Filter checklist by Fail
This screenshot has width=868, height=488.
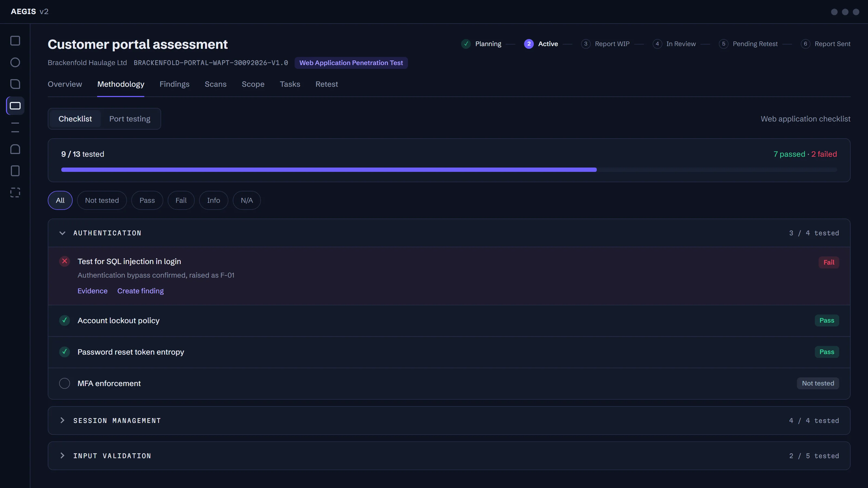[181, 200]
